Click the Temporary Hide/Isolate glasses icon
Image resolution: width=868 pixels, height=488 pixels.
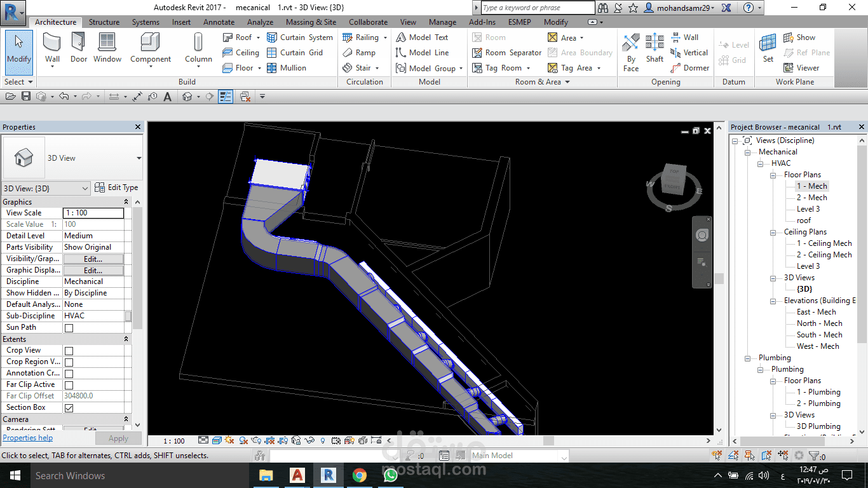click(311, 440)
